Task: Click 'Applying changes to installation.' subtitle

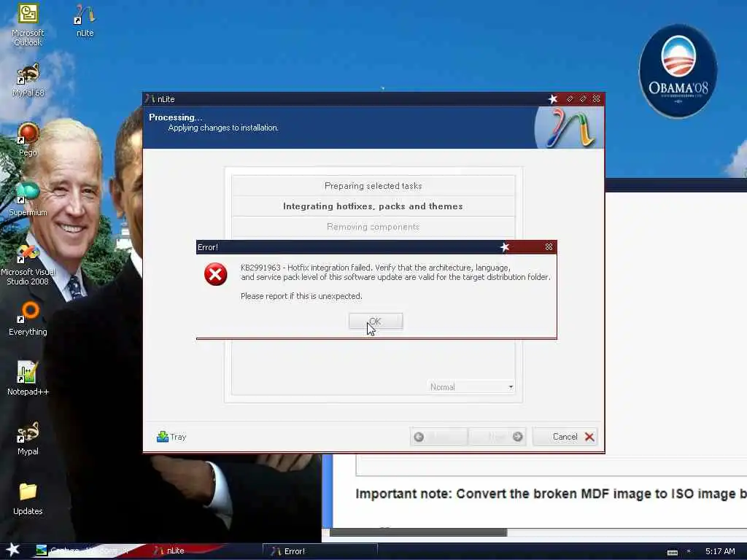Action: click(223, 128)
